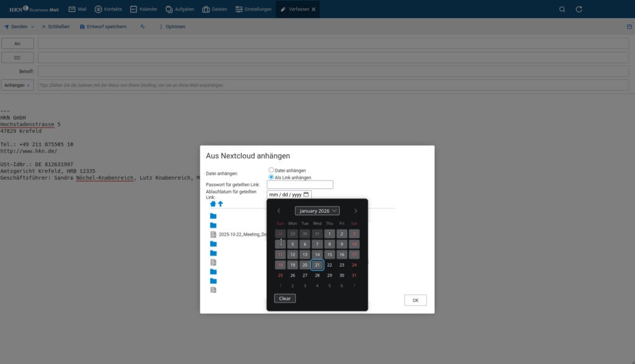Viewport: 635px width, 364px height.
Task: Select the 'Als Link anhängen' radio option
Action: click(271, 177)
